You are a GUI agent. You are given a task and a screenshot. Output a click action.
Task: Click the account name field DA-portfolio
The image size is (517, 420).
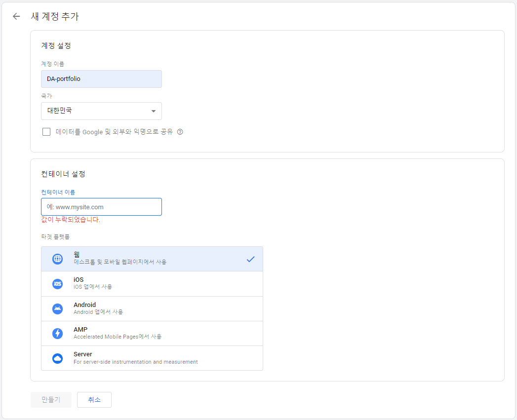pos(102,79)
